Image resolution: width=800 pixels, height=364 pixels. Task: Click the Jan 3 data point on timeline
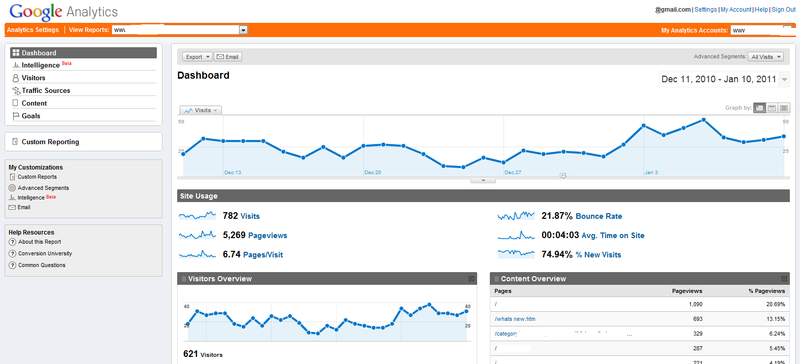(x=644, y=126)
